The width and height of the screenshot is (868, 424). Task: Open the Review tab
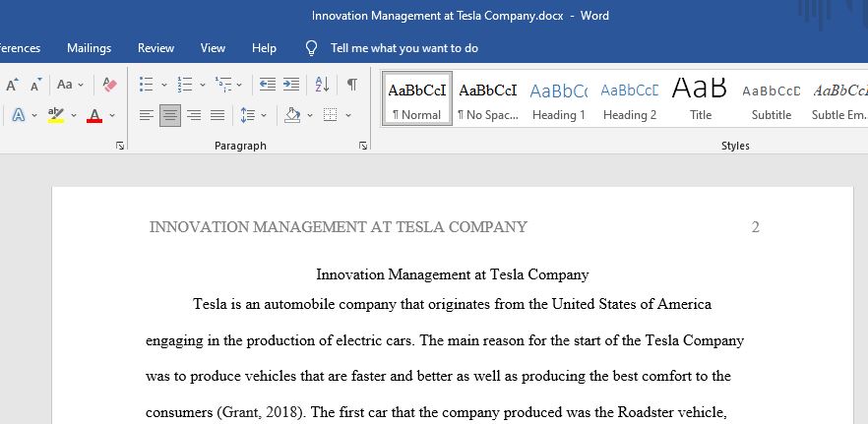point(156,48)
